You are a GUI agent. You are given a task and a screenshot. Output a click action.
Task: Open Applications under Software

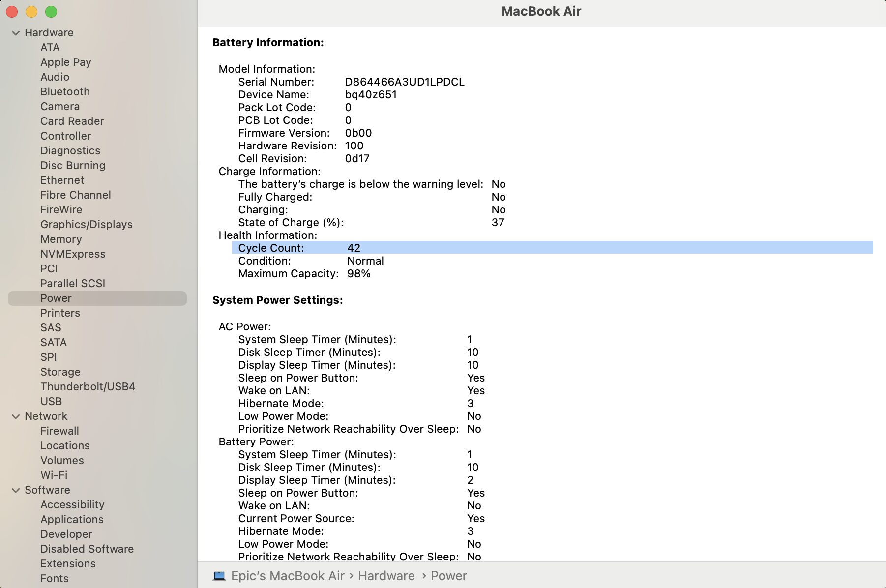point(72,520)
